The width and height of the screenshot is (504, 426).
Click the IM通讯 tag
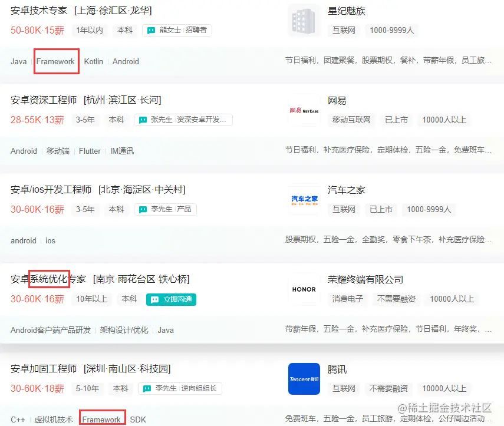120,151
